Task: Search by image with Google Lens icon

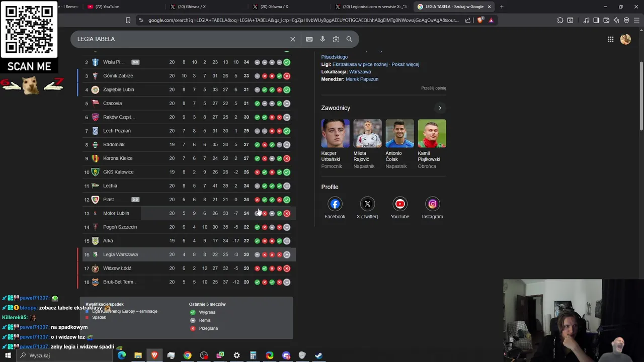Action: tap(336, 39)
